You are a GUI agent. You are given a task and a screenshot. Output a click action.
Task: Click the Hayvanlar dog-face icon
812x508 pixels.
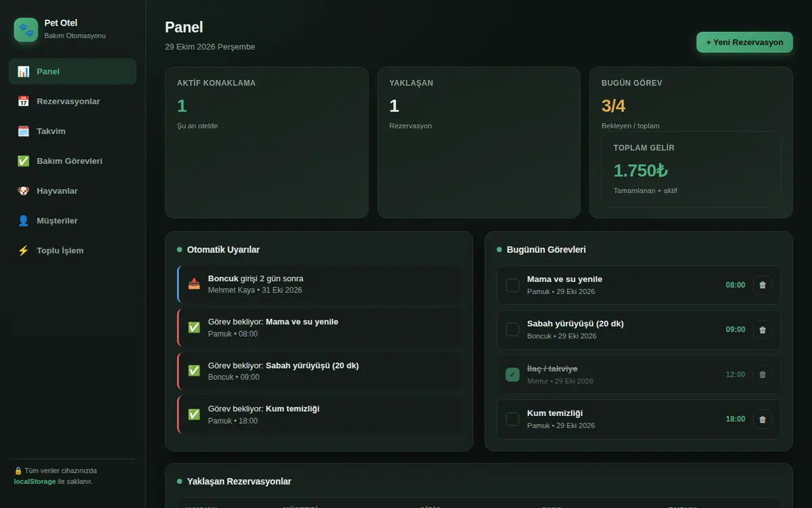[24, 191]
